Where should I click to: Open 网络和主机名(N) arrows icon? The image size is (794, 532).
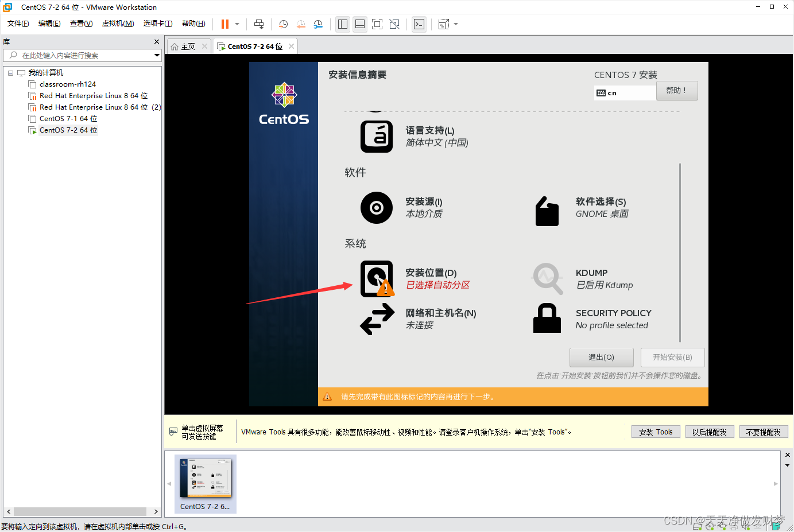click(377, 319)
